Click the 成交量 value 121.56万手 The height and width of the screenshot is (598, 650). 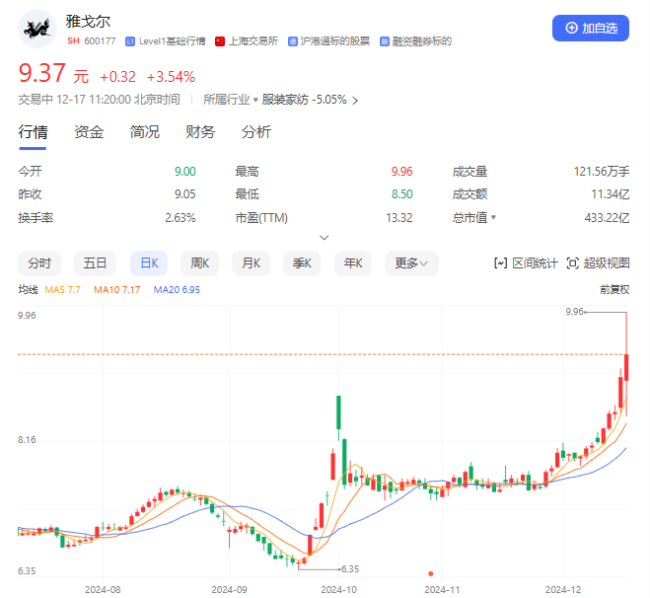(x=601, y=172)
